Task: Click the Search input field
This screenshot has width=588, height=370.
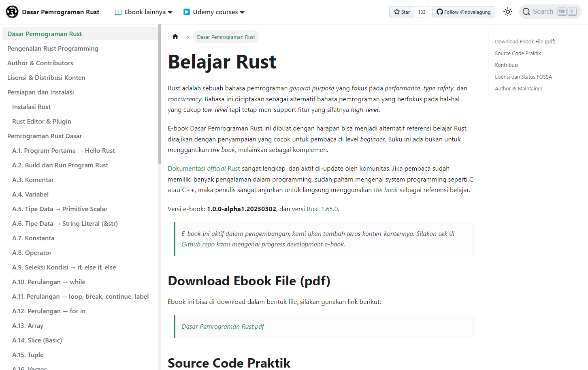Action: (x=550, y=12)
